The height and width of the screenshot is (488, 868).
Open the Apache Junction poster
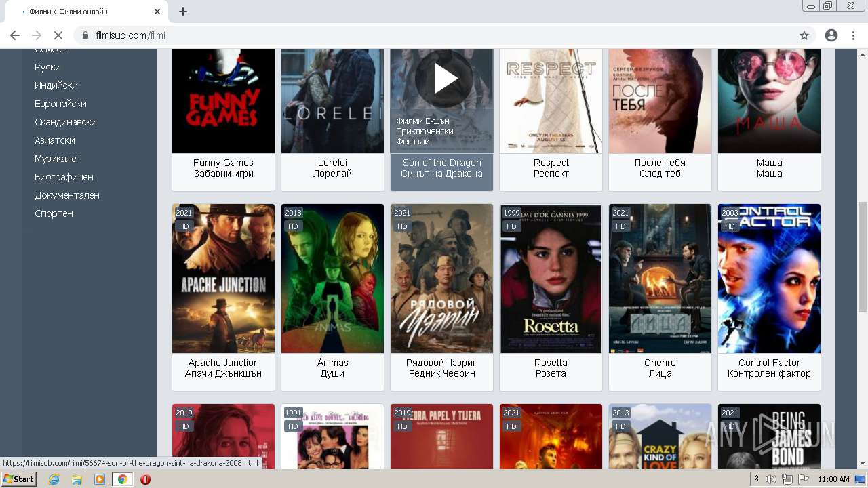(x=223, y=279)
